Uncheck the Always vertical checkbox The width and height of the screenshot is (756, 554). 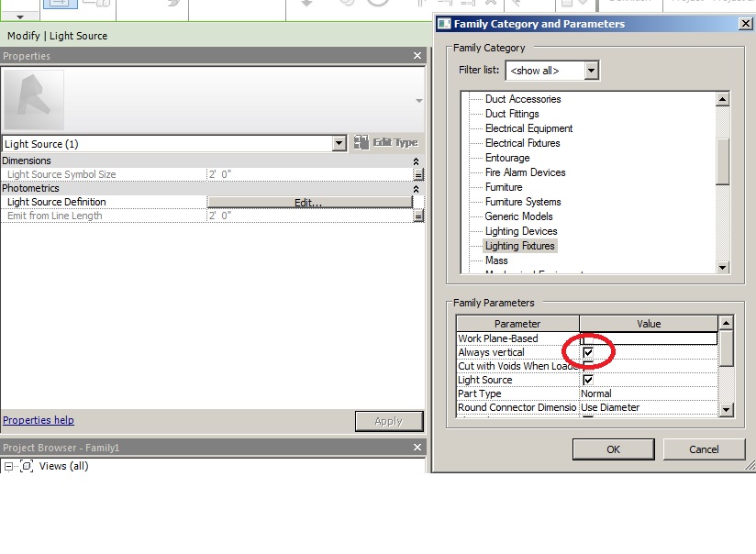588,352
